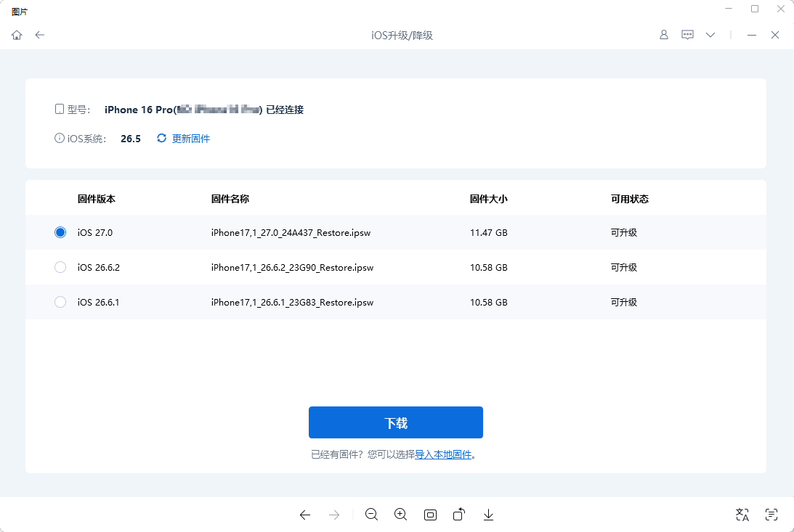The height and width of the screenshot is (532, 794).
Task: Open the 导入本地固件 link
Action: tap(443, 454)
